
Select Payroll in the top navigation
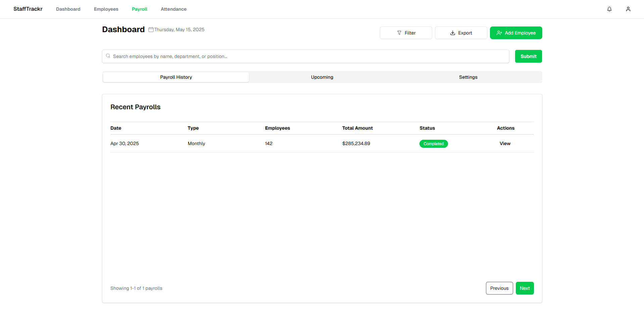[140, 9]
